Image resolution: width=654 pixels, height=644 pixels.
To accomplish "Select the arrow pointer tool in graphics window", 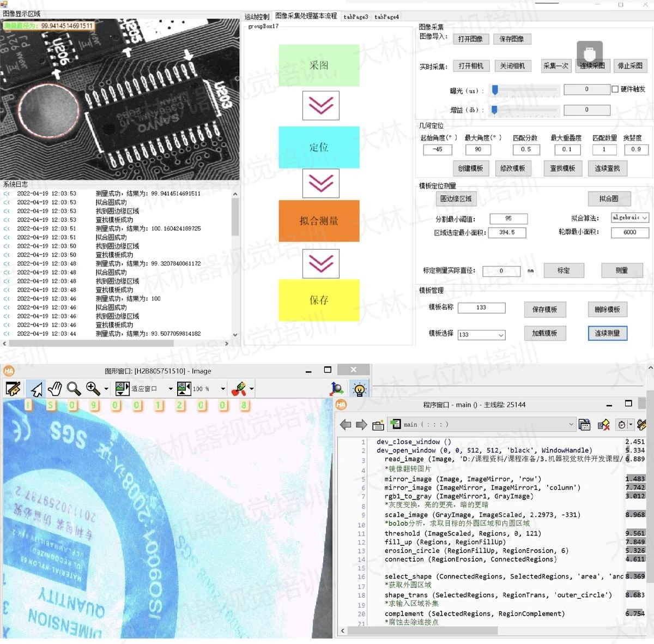I will 36,389.
